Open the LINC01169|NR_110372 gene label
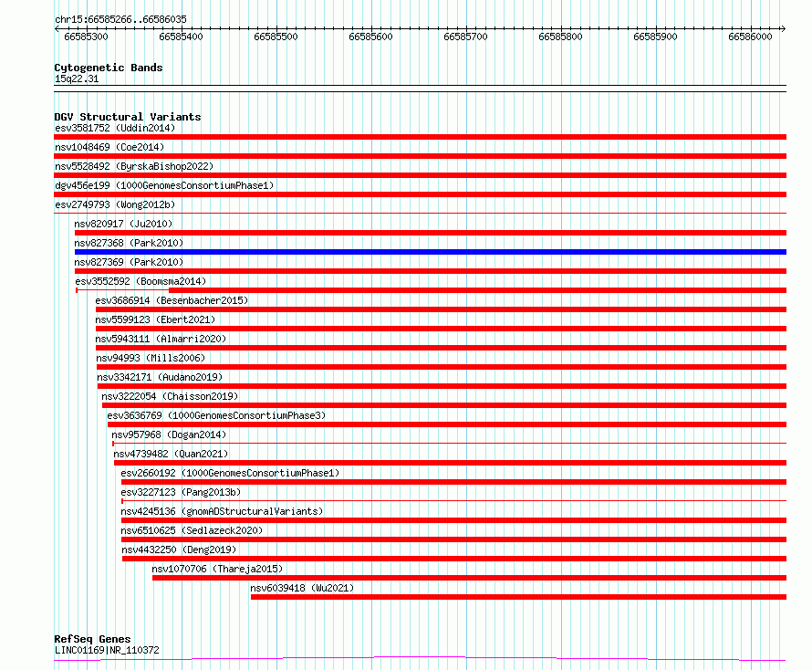The width and height of the screenshot is (812, 670). tap(107, 650)
